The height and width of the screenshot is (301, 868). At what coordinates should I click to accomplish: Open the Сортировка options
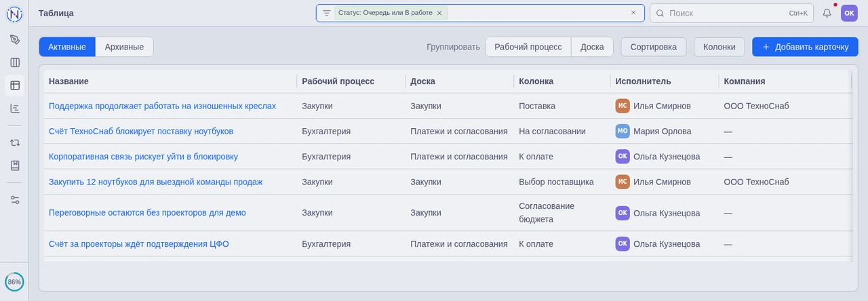(x=654, y=47)
